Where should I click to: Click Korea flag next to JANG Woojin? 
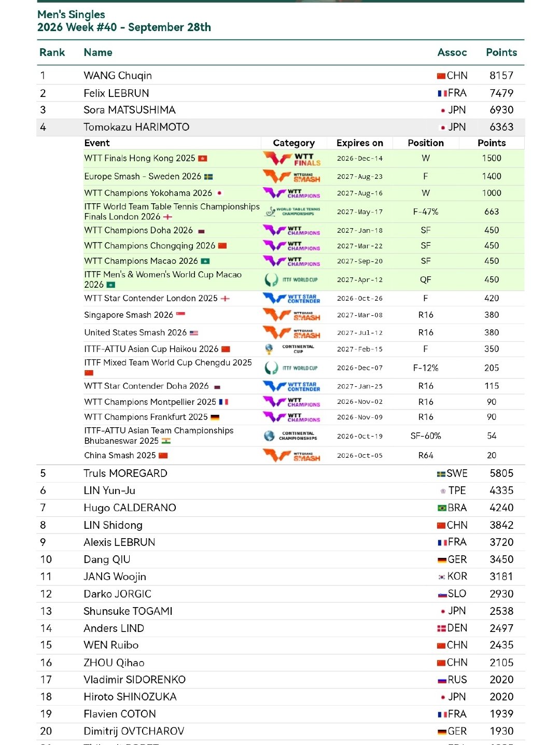[x=442, y=577]
